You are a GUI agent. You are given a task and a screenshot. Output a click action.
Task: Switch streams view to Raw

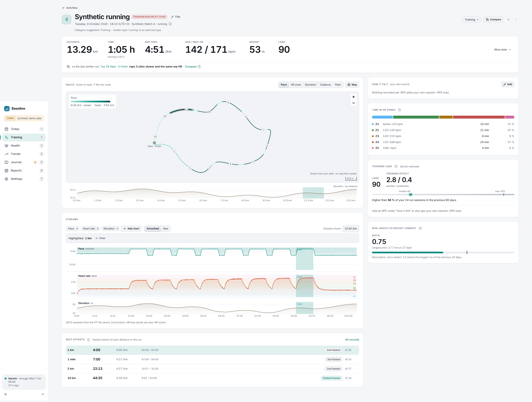click(x=165, y=228)
